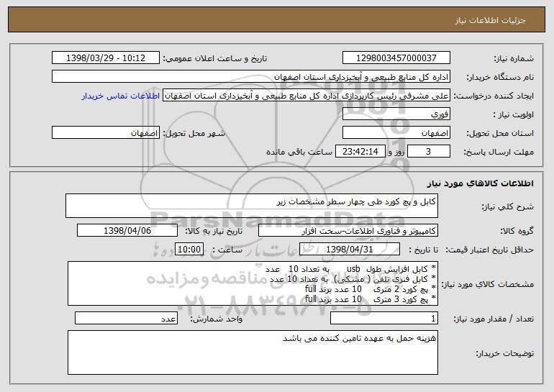Click the remaining time field 23:42:14
This screenshot has width=554, height=392.
[360, 152]
